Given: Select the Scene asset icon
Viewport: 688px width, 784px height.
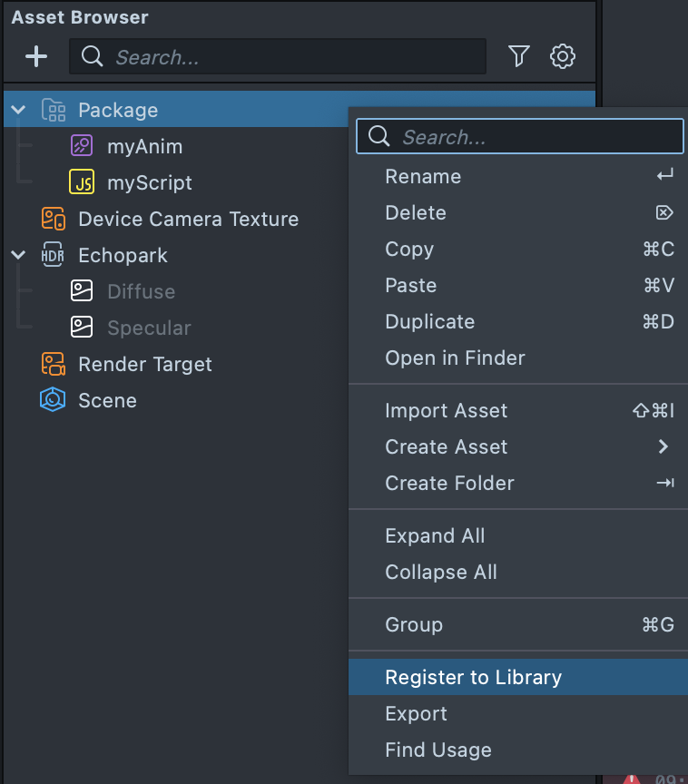Looking at the screenshot, I should coord(54,400).
